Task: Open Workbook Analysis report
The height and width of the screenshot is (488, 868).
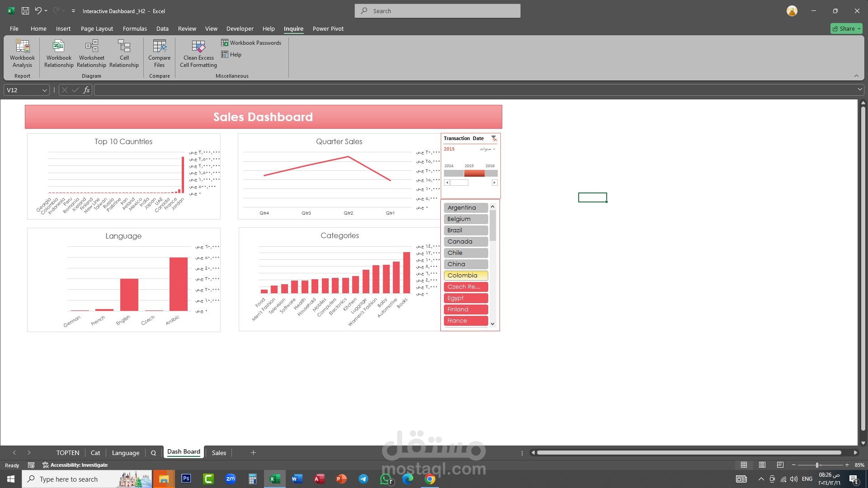Action: pos(22,54)
